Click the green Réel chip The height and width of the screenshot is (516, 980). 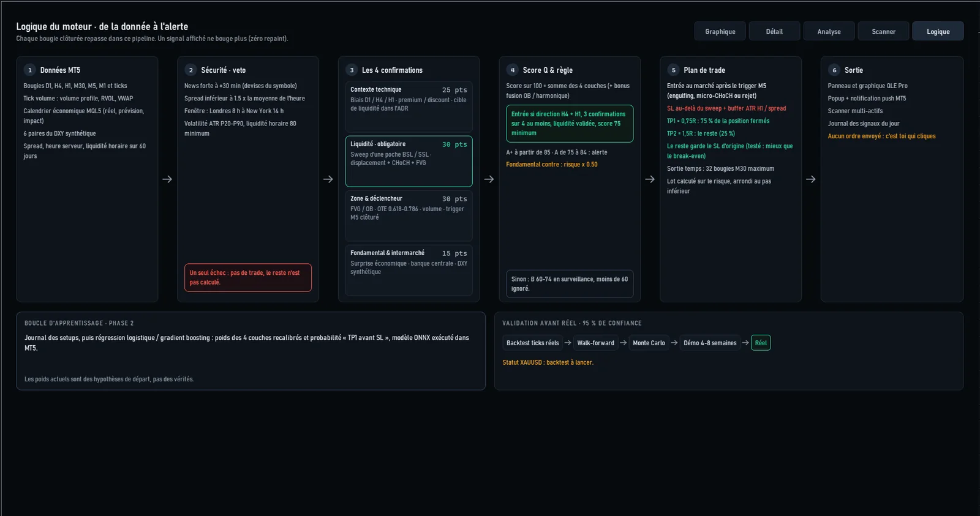click(x=761, y=343)
